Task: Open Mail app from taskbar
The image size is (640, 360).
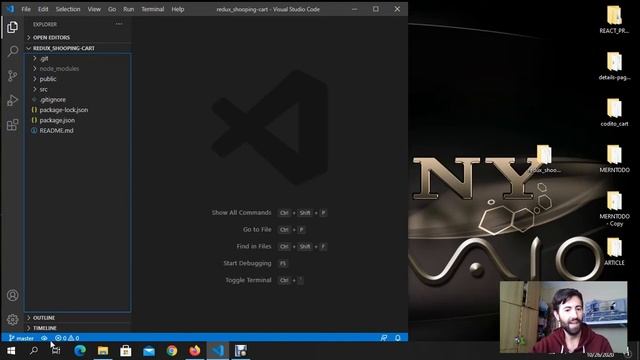Action: pos(149,351)
